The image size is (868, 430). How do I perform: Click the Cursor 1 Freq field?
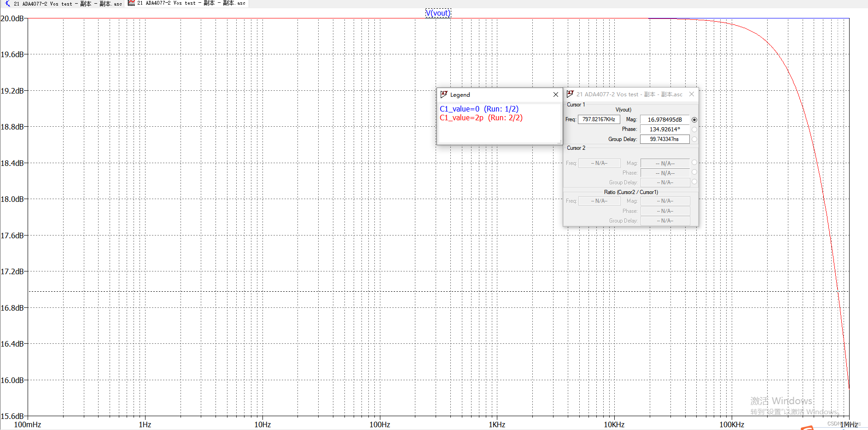click(x=599, y=119)
